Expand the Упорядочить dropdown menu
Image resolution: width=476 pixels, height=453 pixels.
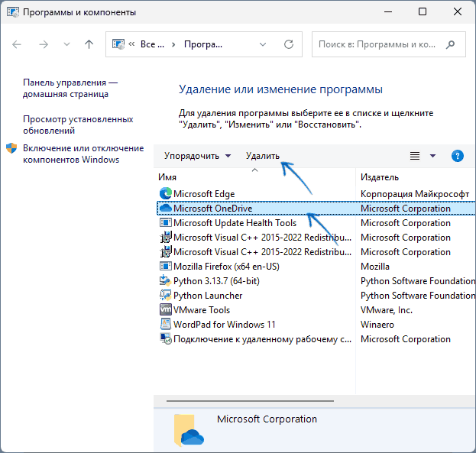[x=197, y=156]
